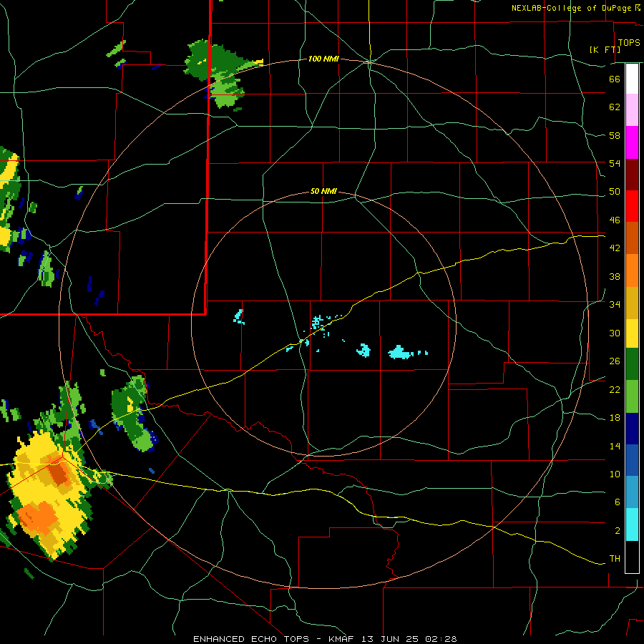Select legend value "14"
Image resolution: width=644 pixels, height=644 pixels.
click(615, 446)
